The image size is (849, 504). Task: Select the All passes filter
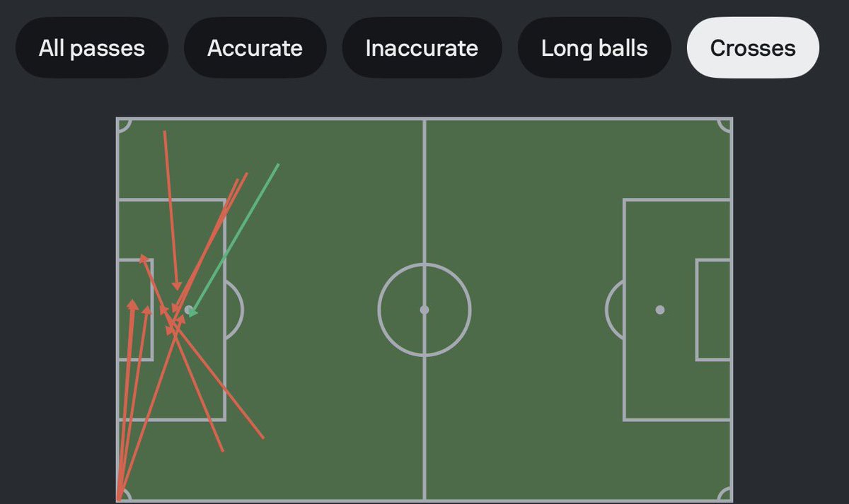(92, 48)
